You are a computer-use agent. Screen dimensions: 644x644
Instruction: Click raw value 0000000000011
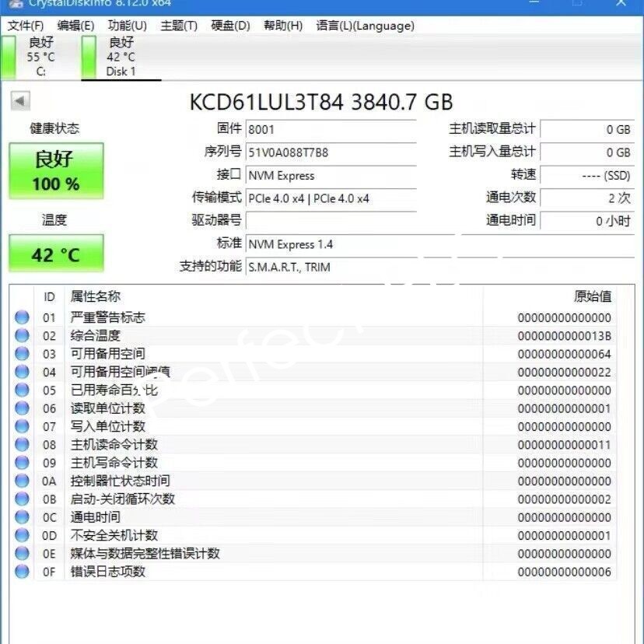(x=565, y=445)
